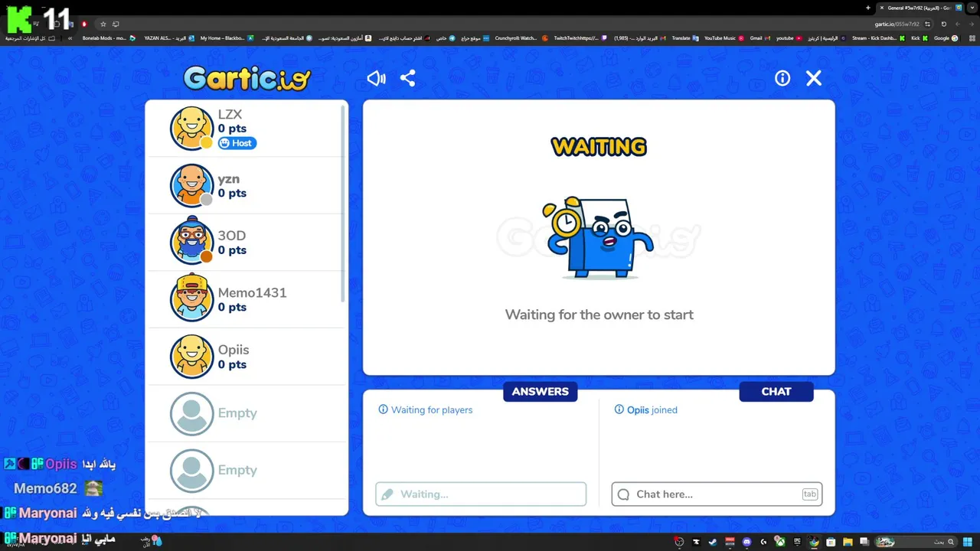Click 3OD name in player list
Viewport: 980px width, 551px height.
tap(232, 236)
